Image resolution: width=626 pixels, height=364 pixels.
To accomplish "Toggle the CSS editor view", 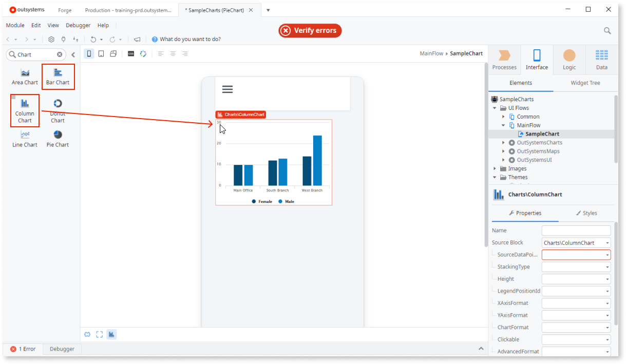I will point(131,53).
